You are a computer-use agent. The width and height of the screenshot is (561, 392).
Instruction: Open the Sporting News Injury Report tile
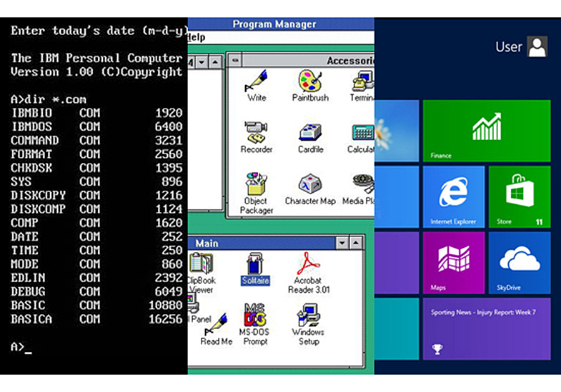point(487,328)
